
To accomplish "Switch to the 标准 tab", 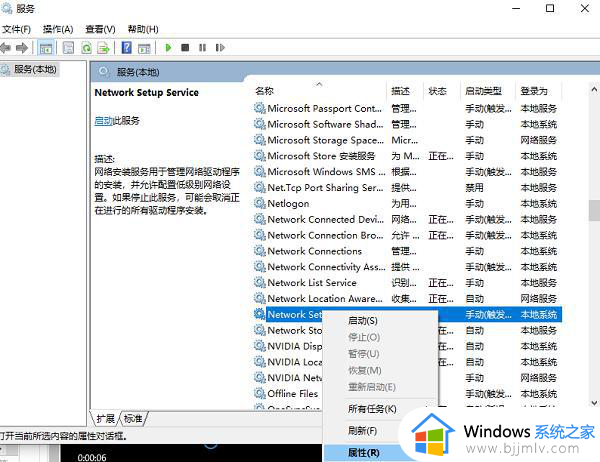I will 133,418.
